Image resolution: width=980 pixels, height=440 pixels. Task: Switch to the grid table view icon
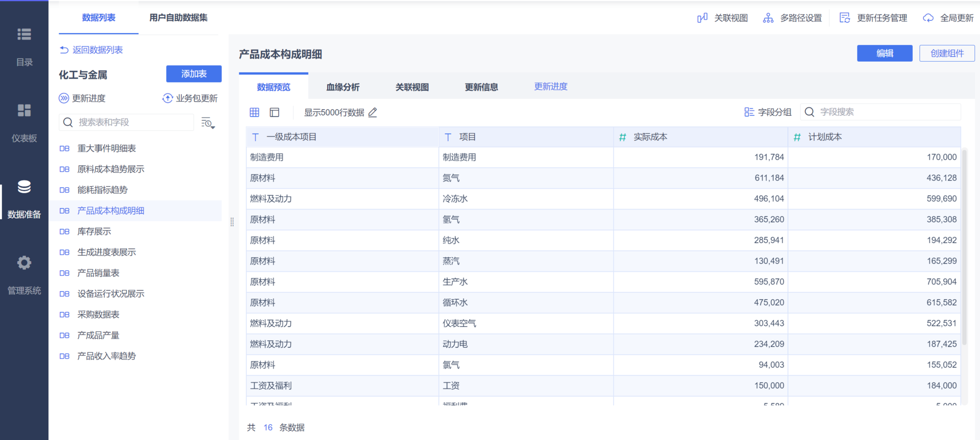[254, 112]
